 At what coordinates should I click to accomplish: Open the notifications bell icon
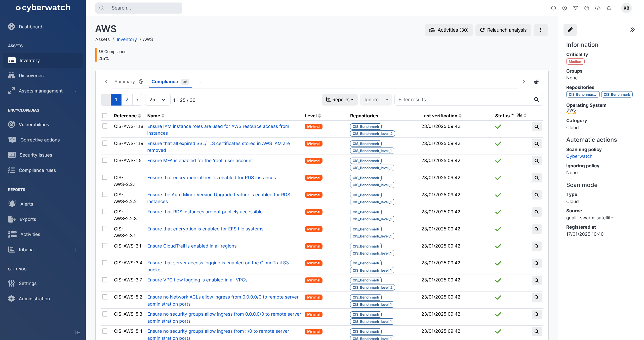tap(609, 8)
